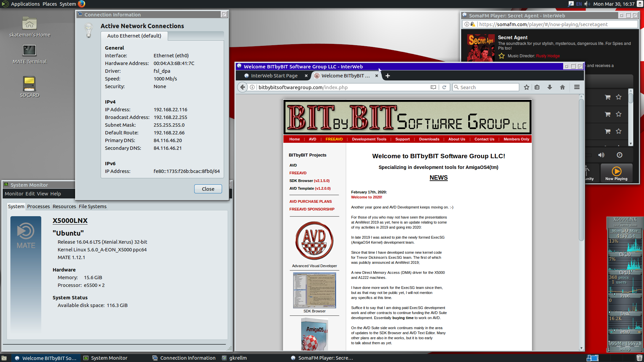Open Development Tools in site navigation
This screenshot has height=362, width=644.
coord(369,139)
